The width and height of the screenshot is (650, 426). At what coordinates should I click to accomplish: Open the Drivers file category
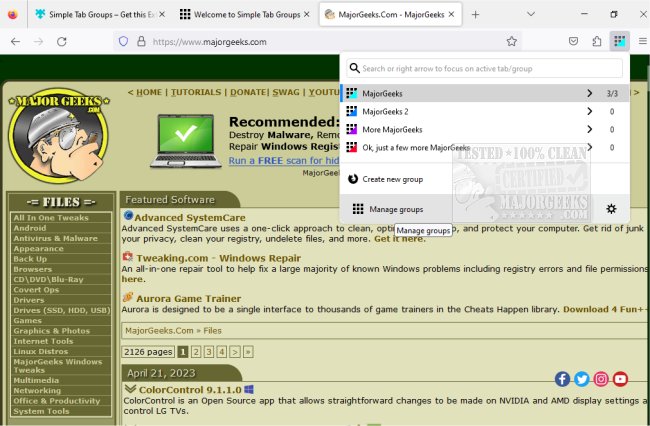(29, 300)
